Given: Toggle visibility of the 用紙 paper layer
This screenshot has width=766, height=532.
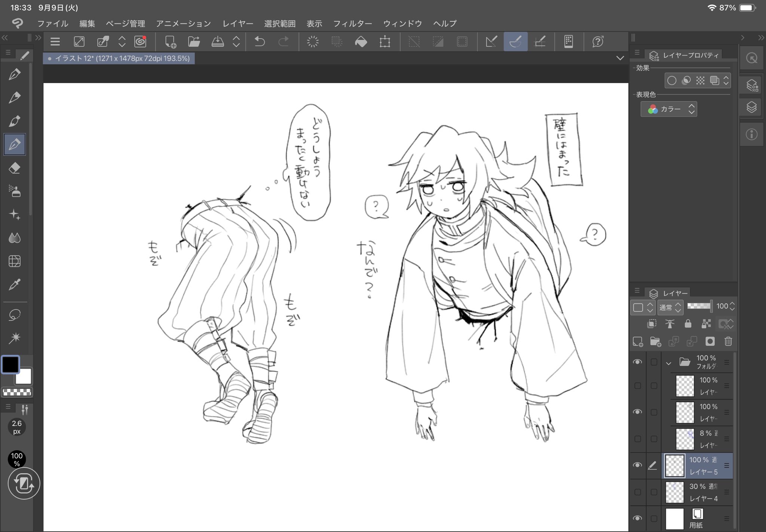Looking at the screenshot, I should [x=637, y=519].
